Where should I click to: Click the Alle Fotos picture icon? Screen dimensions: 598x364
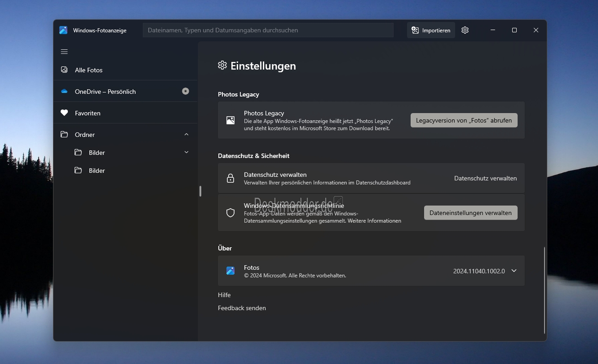click(64, 70)
